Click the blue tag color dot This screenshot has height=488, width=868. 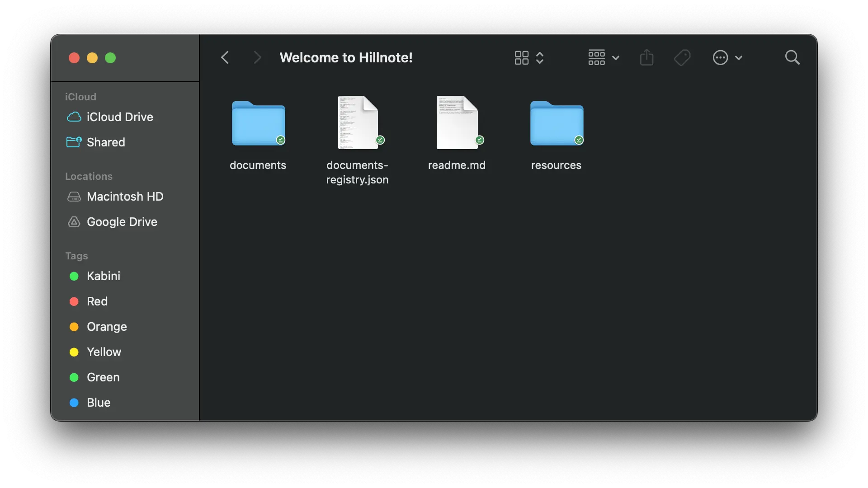(74, 403)
